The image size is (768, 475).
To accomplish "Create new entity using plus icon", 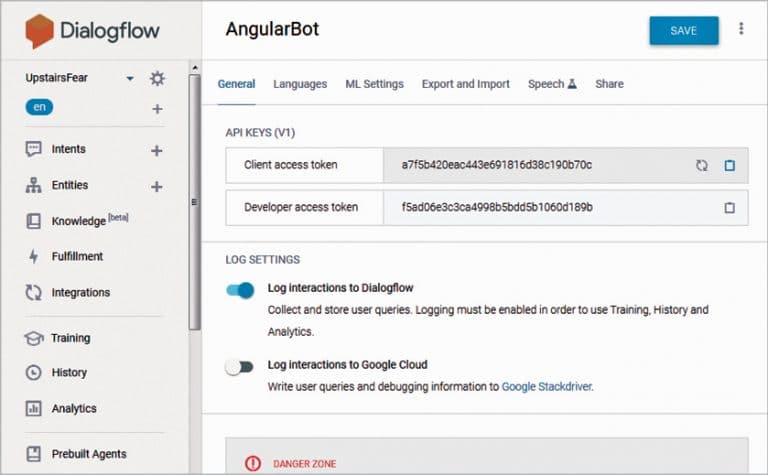I will (x=156, y=186).
